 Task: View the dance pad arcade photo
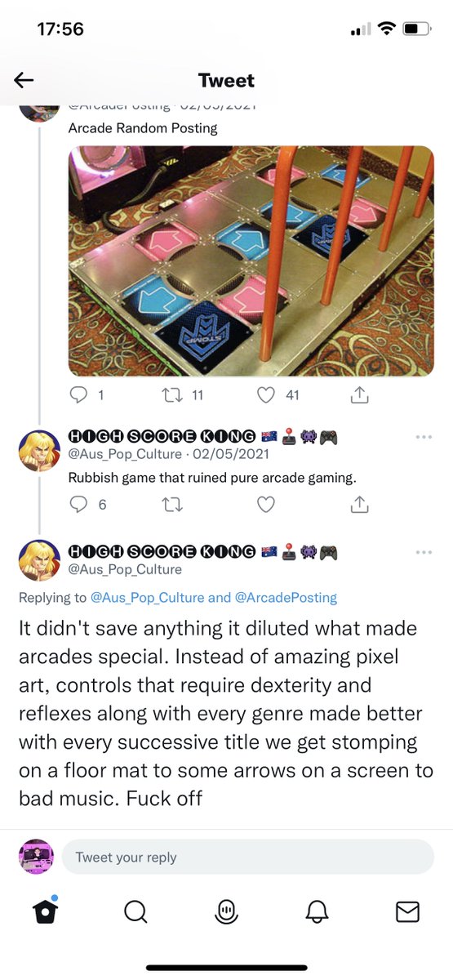point(251,261)
